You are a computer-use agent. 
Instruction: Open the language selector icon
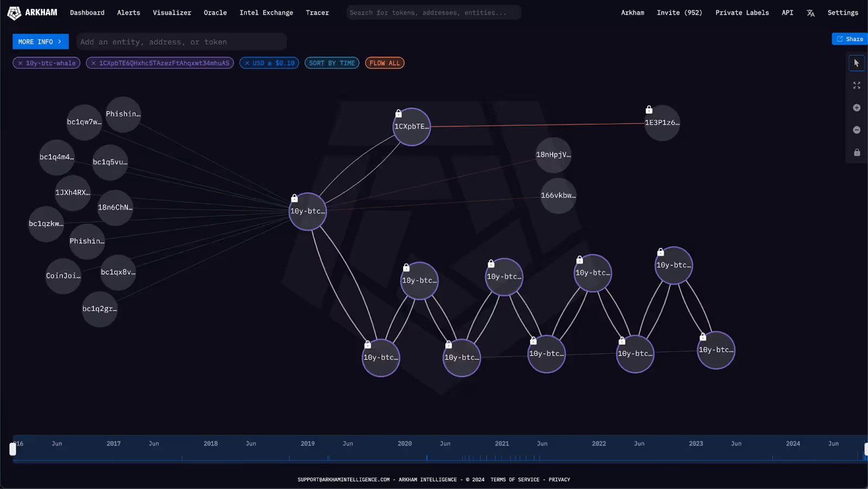(x=810, y=12)
